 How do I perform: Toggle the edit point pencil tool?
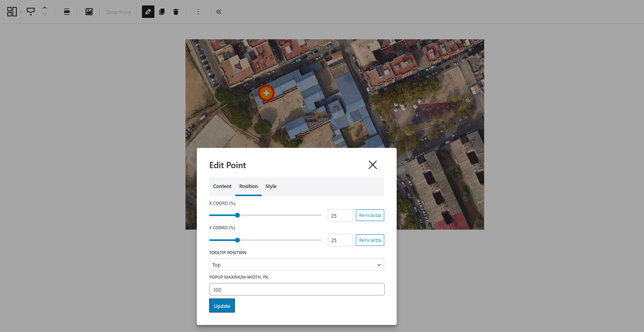tap(148, 12)
